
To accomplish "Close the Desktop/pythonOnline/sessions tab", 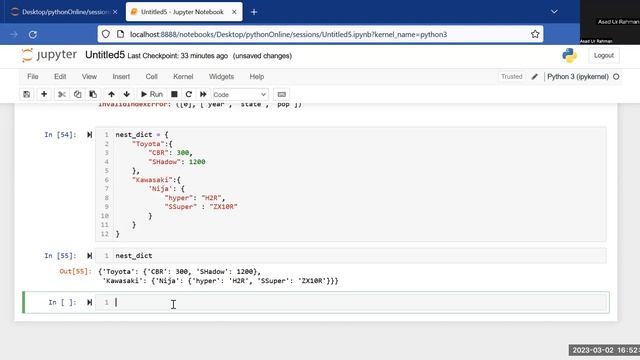I will point(115,12).
